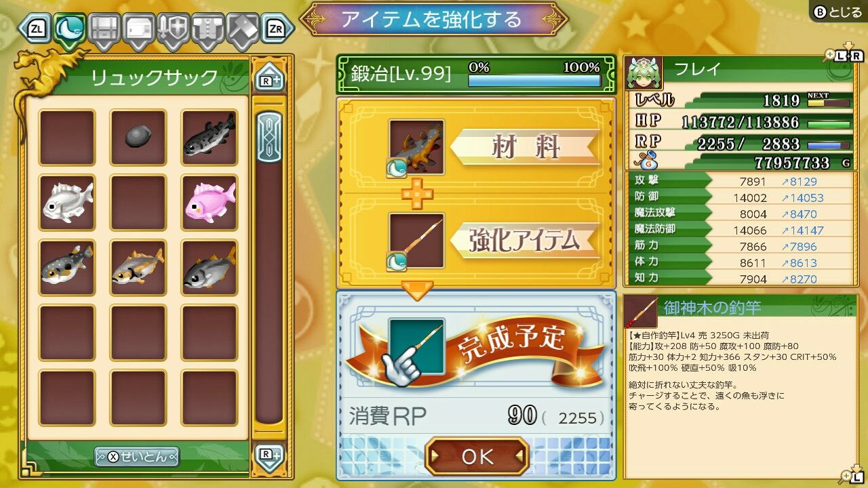This screenshot has width=868, height=488.
Task: Pick the pink fish in the rucksack
Action: [210, 203]
